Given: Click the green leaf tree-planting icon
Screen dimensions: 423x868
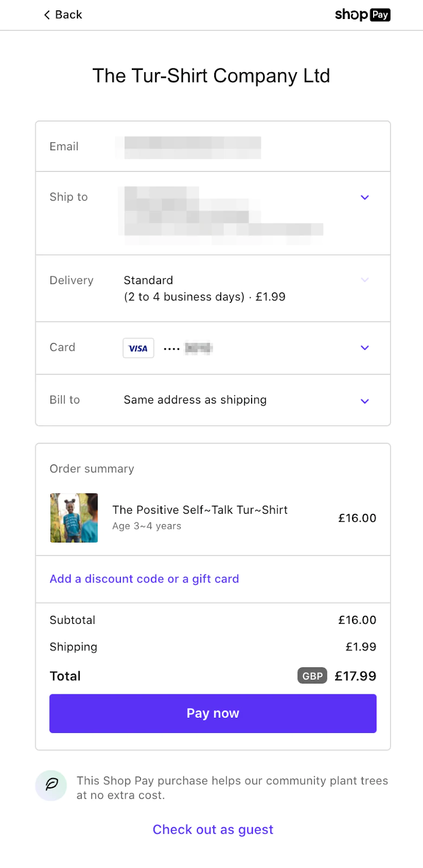Looking at the screenshot, I should [x=52, y=785].
